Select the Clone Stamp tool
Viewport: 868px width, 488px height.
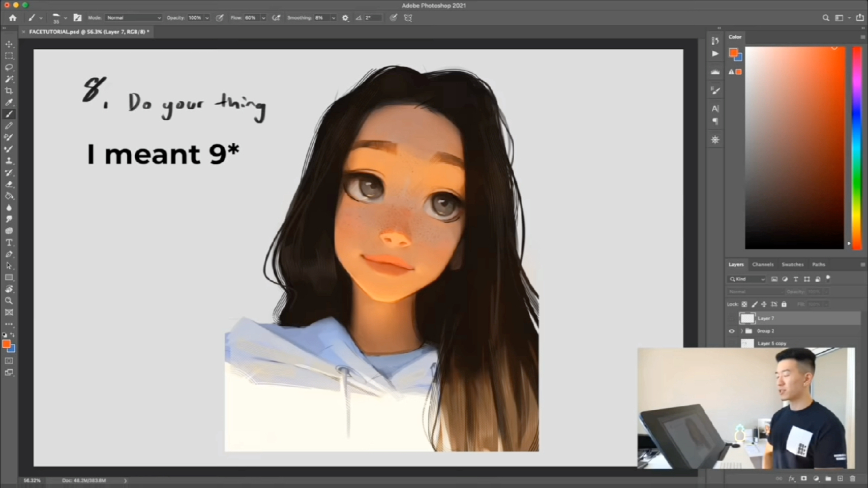(9, 161)
